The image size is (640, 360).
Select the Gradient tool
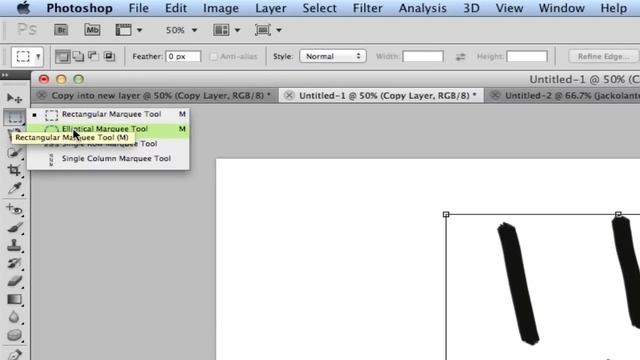pyautogui.click(x=14, y=299)
